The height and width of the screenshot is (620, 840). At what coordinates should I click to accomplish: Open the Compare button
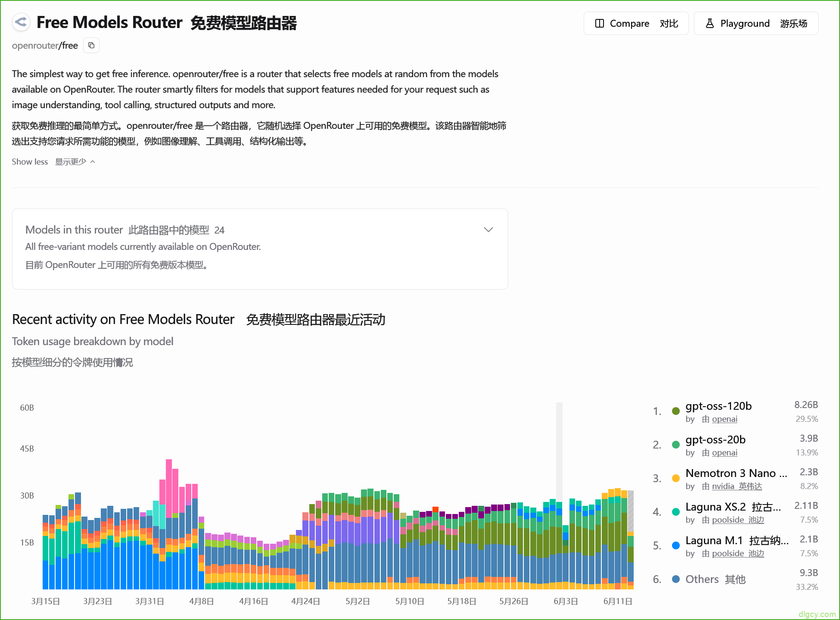636,23
